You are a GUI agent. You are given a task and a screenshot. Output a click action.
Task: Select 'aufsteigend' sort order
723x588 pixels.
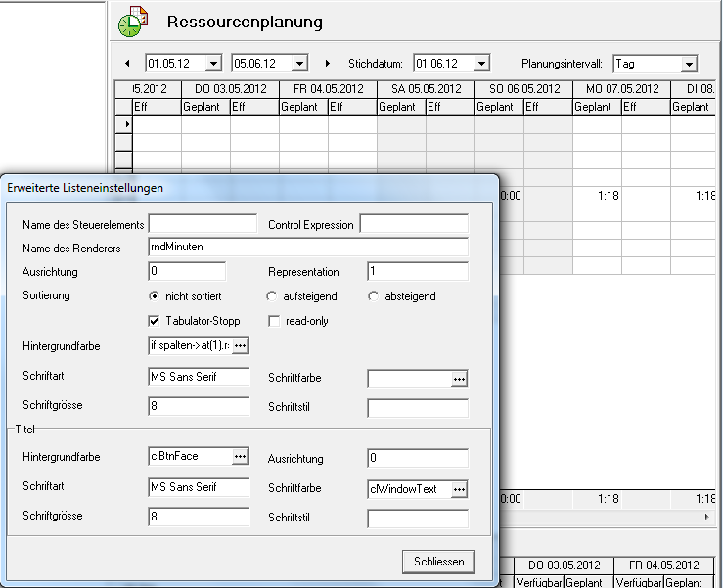tap(272, 296)
